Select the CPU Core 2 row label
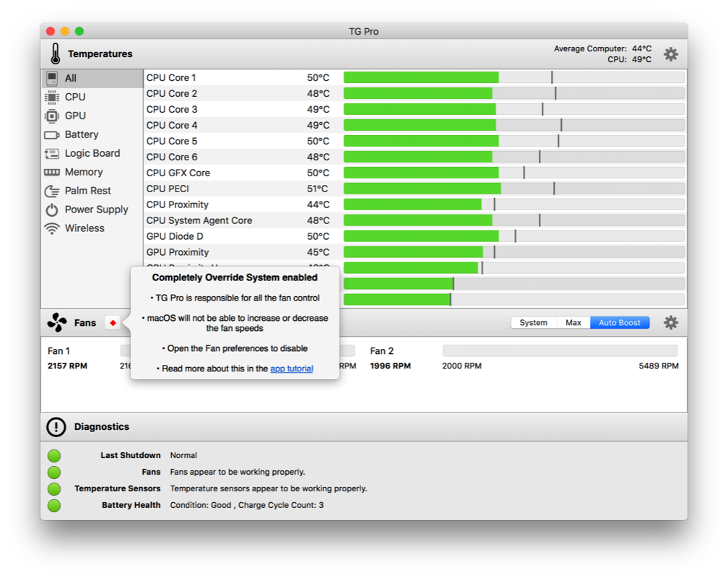The height and width of the screenshot is (578, 728). 171,93
